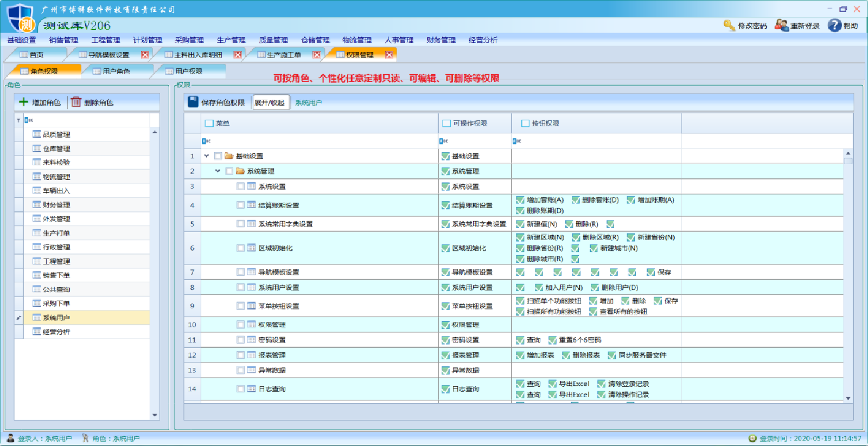This screenshot has height=446, width=868.
Task: Toggle the 菜单 header checkbox
Action: tap(209, 123)
